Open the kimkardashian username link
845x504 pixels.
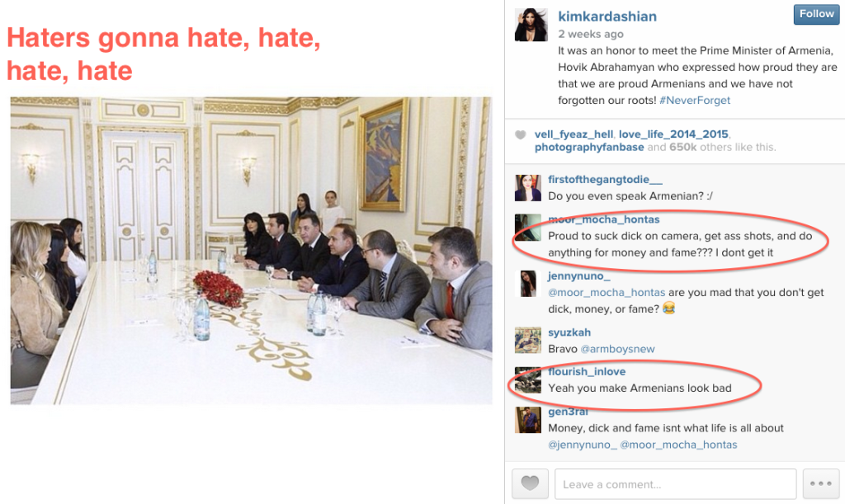pos(607,16)
